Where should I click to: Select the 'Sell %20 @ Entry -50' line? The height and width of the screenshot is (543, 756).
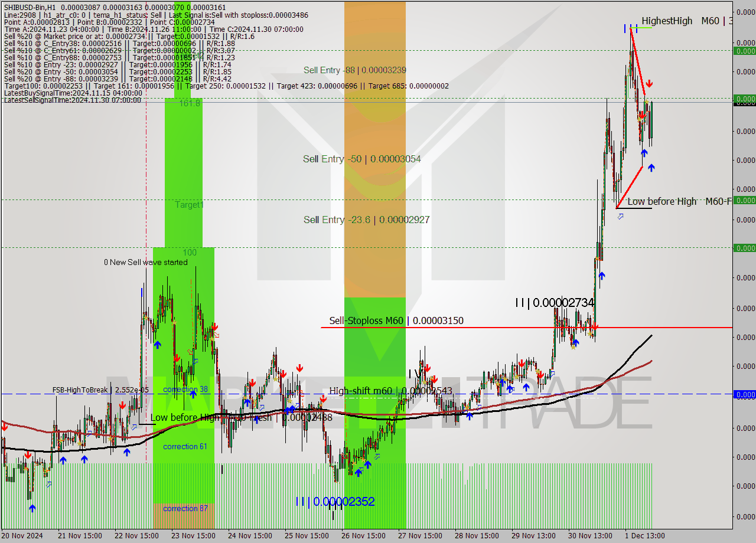118,71
